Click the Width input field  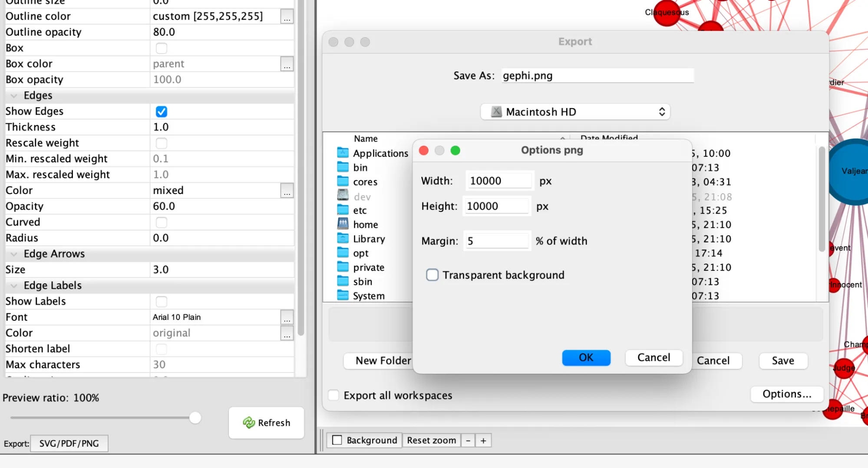point(498,181)
